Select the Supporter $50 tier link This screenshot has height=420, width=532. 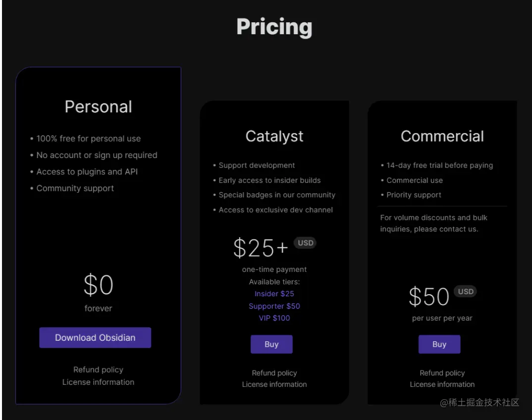(x=274, y=306)
